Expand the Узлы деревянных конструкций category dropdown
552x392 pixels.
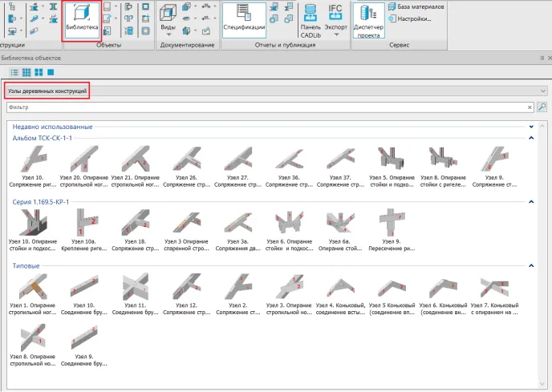pyautogui.click(x=542, y=91)
